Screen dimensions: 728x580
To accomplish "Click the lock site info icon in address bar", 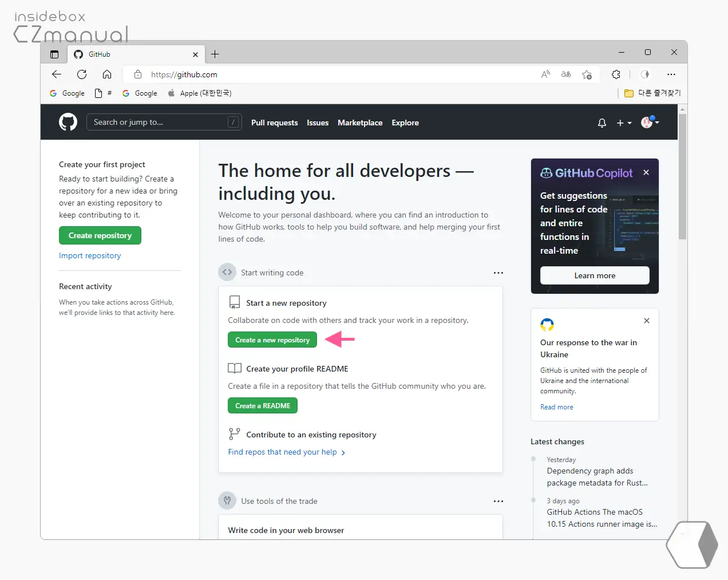I will point(137,74).
